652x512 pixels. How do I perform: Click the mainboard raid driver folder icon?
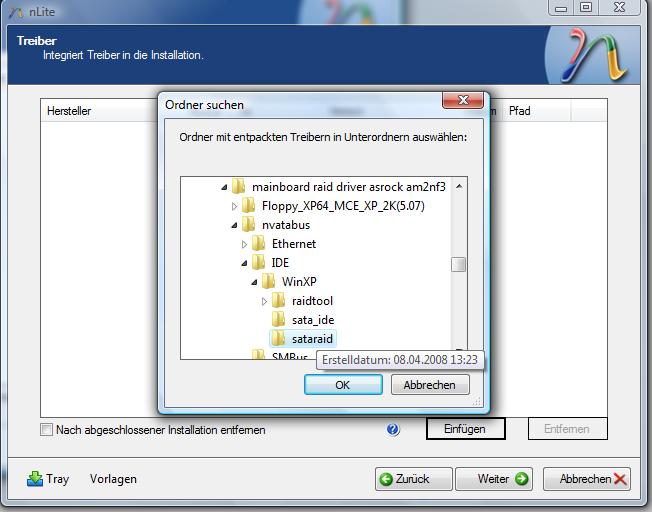(x=238, y=186)
